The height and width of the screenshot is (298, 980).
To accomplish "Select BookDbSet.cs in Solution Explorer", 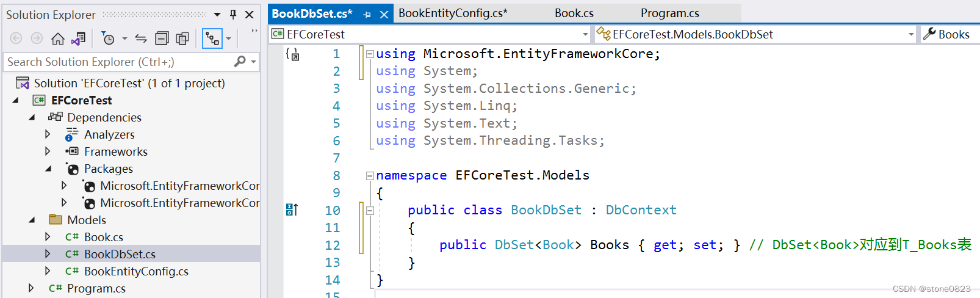I will point(120,254).
